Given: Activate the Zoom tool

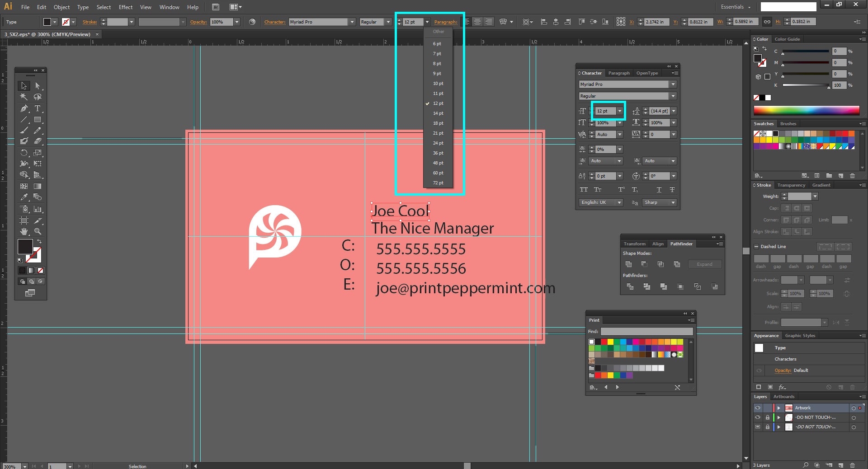Looking at the screenshot, I should click(38, 231).
